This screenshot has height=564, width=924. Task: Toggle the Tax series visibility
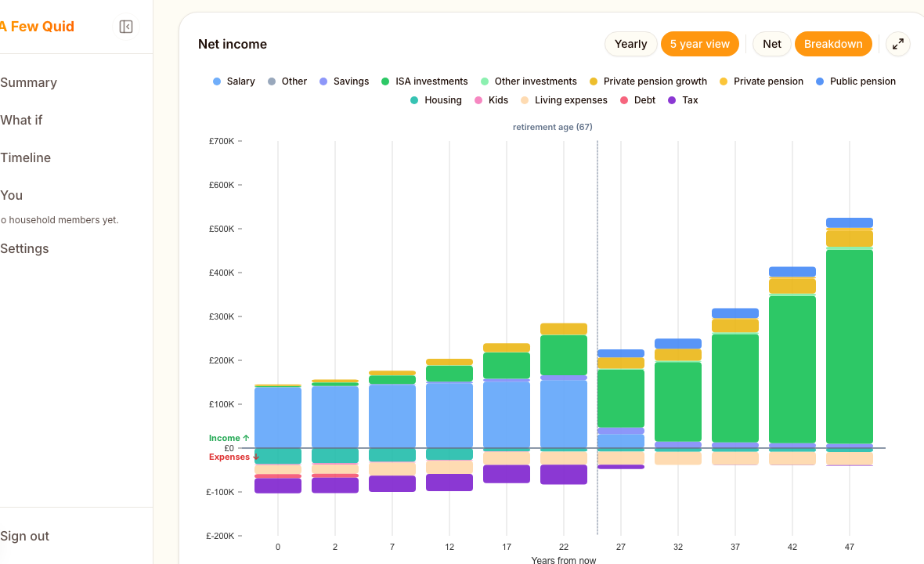[x=682, y=99]
